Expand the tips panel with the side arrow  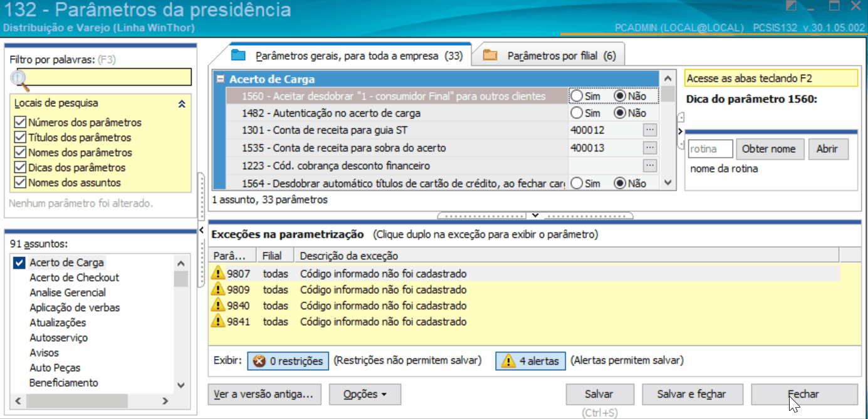[681, 131]
